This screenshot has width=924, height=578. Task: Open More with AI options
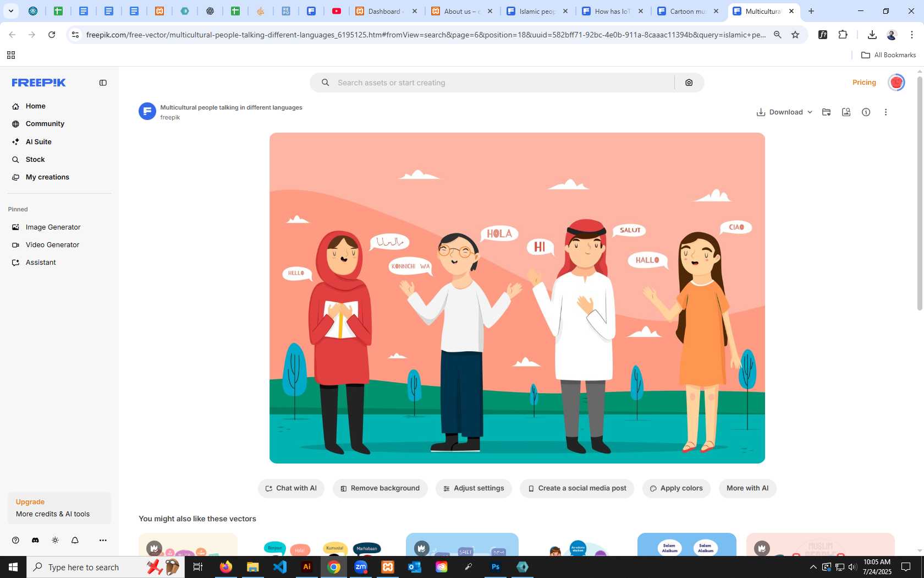[747, 488]
